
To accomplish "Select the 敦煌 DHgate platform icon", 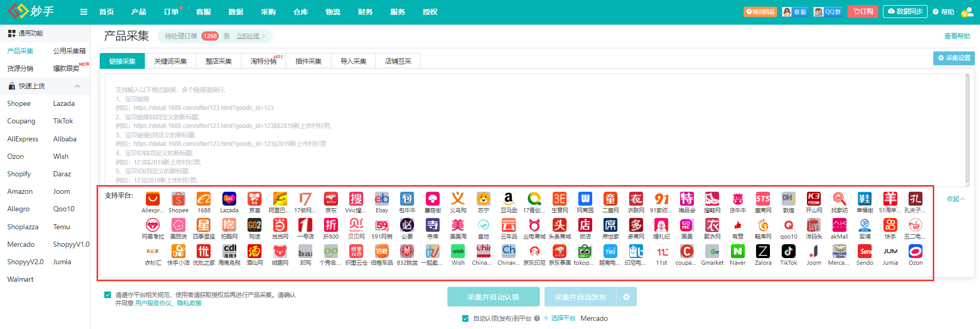I will pos(788,199).
